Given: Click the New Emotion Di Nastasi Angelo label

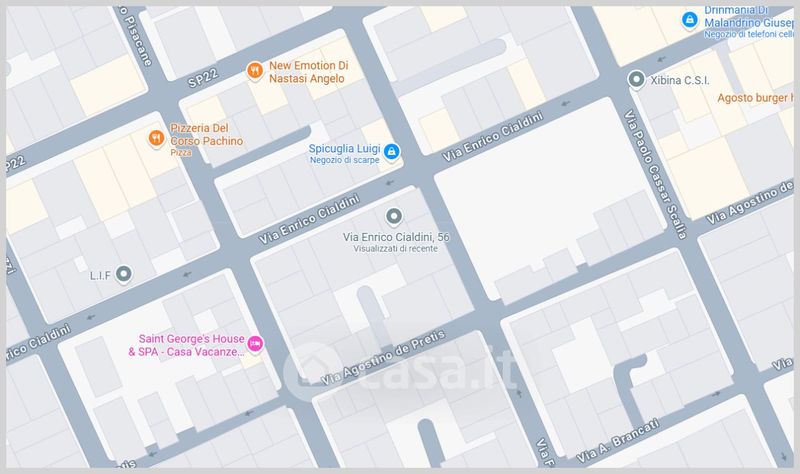Looking at the screenshot, I should coord(308,72).
